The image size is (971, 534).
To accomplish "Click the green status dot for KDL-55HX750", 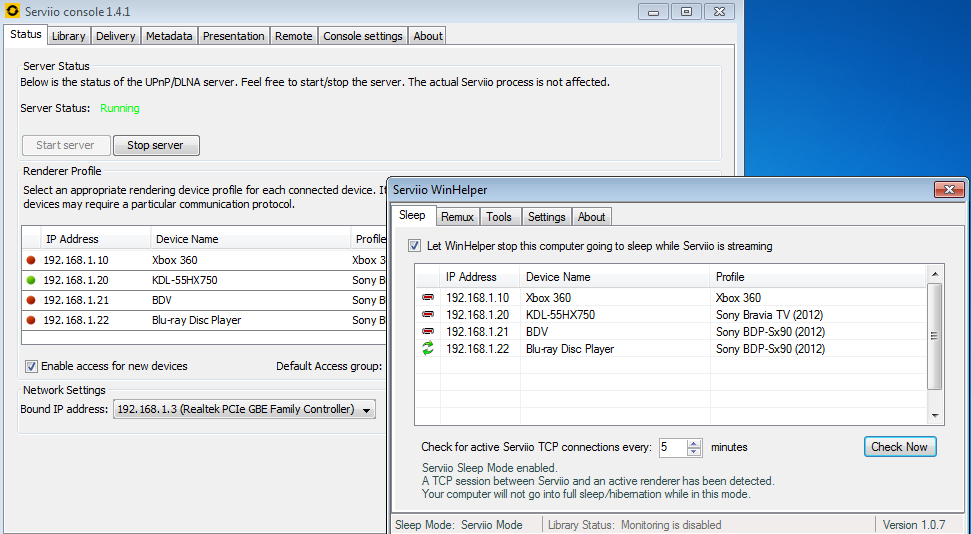I will click(x=32, y=280).
